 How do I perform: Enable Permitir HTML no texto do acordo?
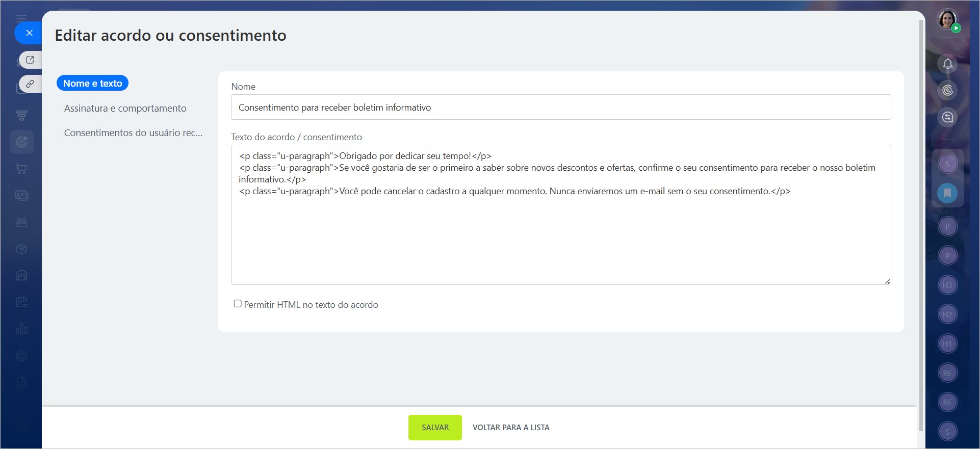(x=238, y=304)
